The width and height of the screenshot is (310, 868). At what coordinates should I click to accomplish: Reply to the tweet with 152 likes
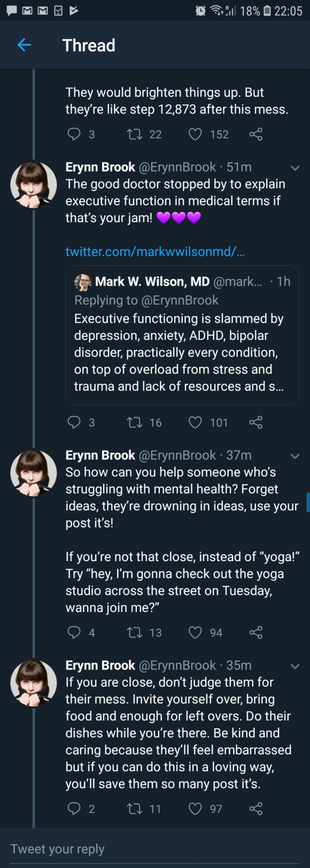pyautogui.click(x=74, y=134)
